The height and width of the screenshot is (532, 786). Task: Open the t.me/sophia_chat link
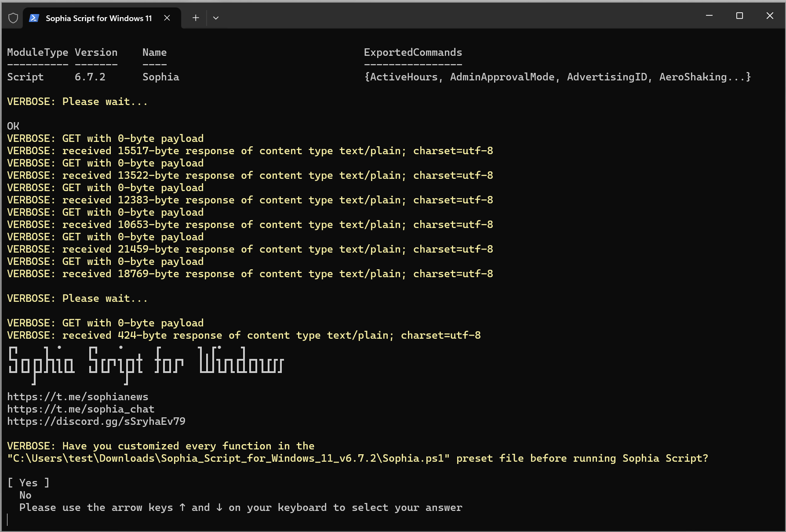[80, 409]
